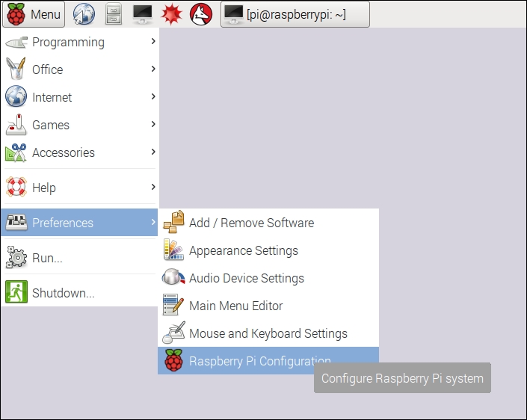The image size is (527, 420).
Task: Click the Accessories scissors icon
Action: [16, 152]
